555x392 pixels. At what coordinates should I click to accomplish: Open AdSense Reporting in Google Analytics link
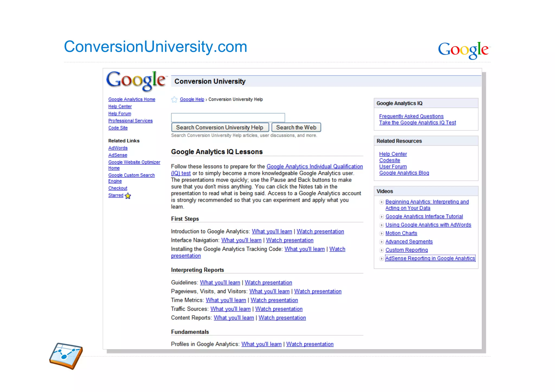(x=430, y=258)
